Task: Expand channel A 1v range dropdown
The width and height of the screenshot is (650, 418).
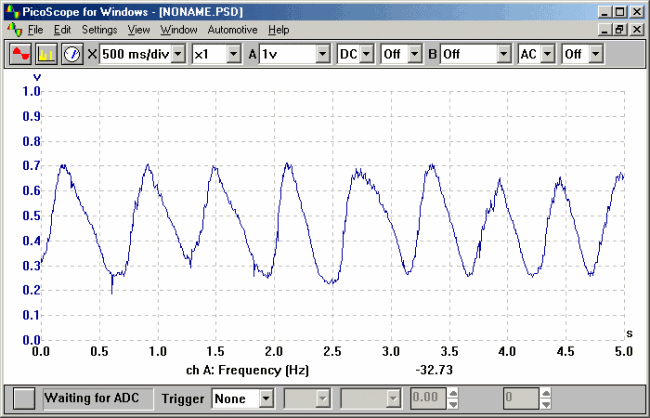Action: click(x=322, y=54)
